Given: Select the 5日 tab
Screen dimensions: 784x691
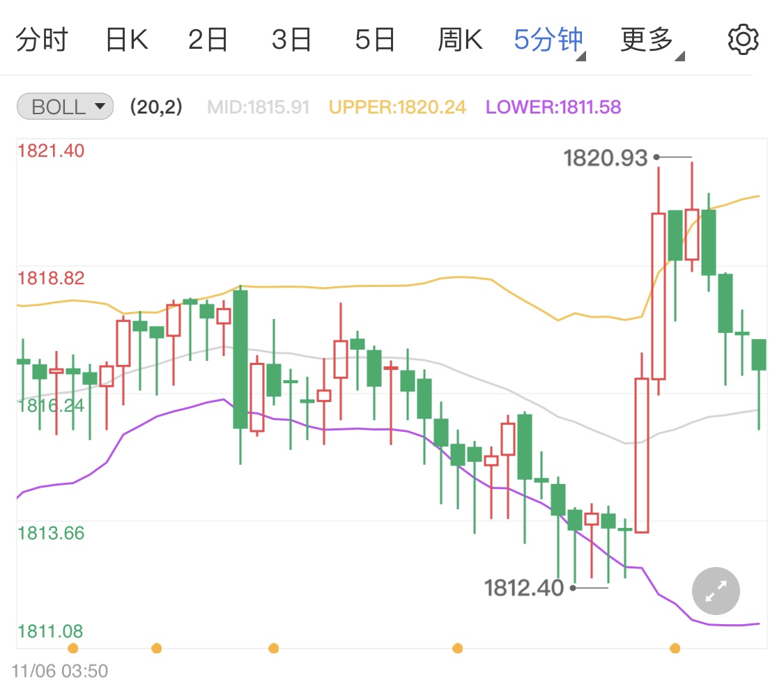Looking at the screenshot, I should click(x=375, y=40).
